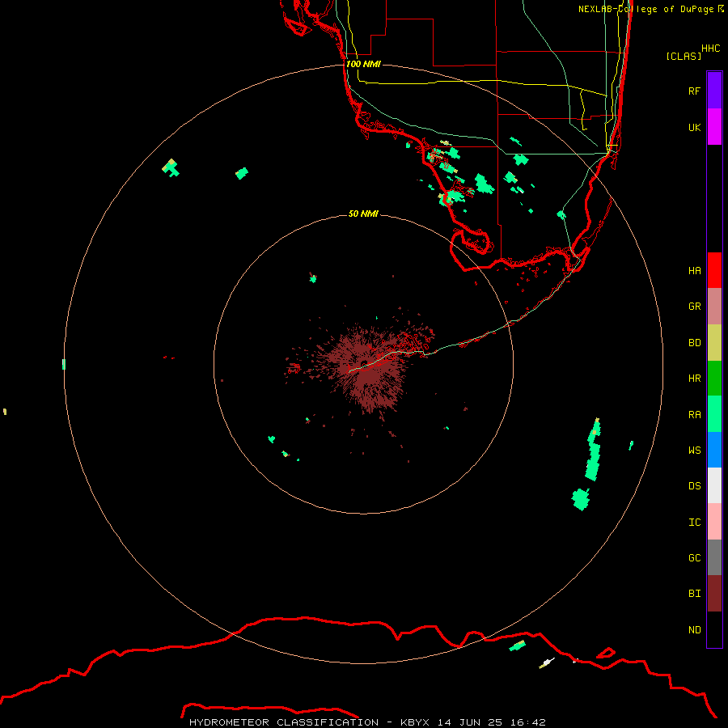Click the RF purple legend swatch

714,91
